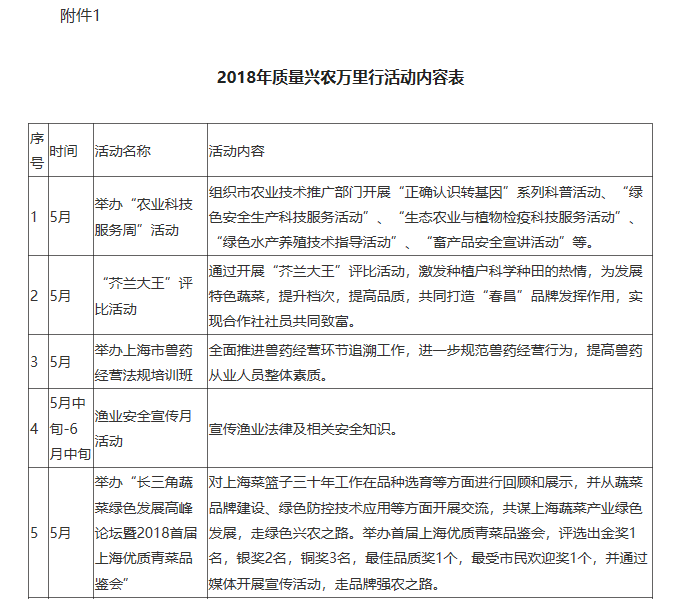Click the row 5 content about 上海菜篮子三十年
Image resolution: width=685 pixels, height=599 pixels.
click(x=428, y=533)
